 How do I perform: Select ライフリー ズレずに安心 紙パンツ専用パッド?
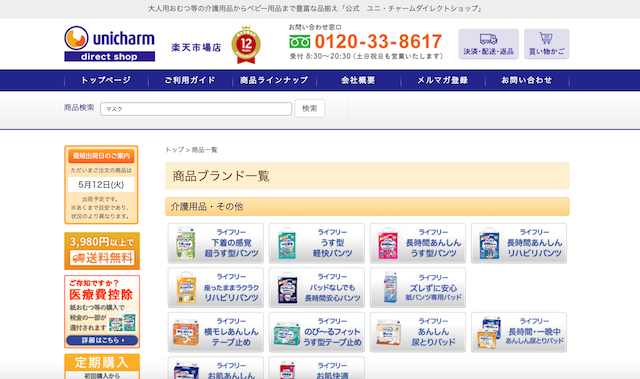(x=418, y=288)
